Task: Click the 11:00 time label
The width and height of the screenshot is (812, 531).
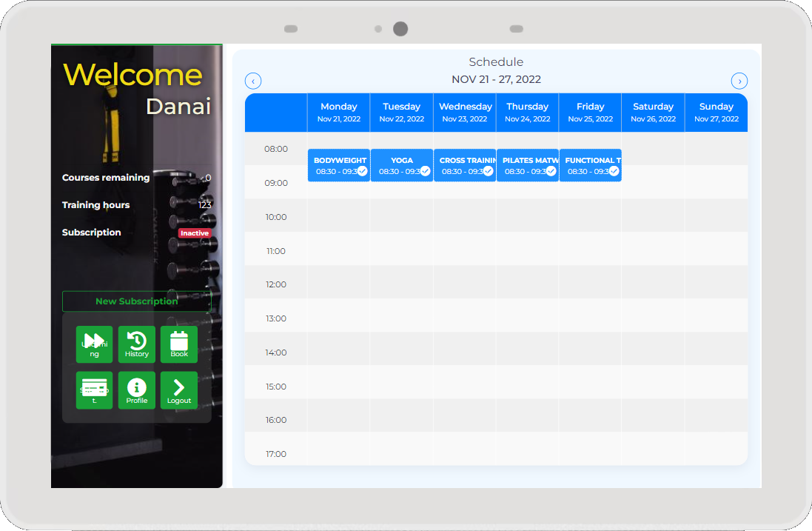Action: [276, 251]
